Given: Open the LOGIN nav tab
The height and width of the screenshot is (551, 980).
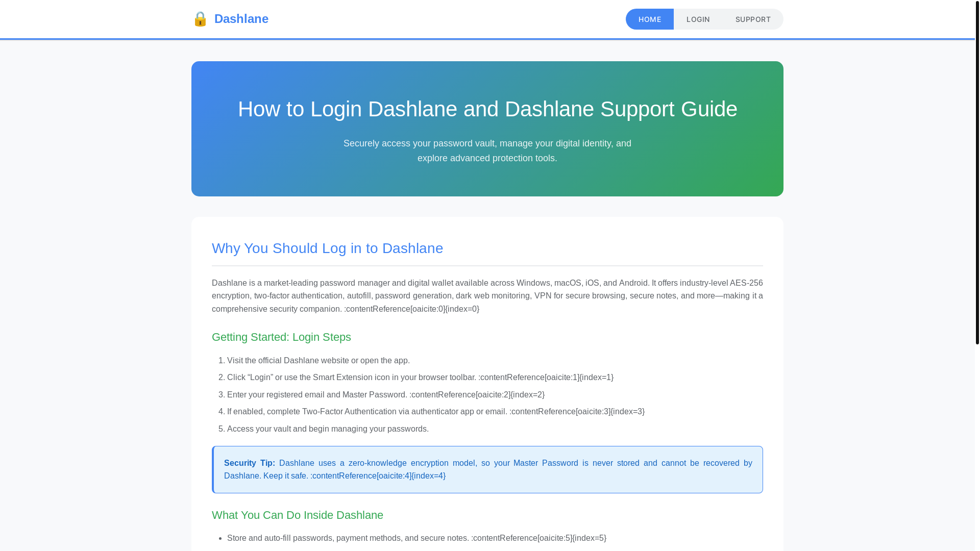Looking at the screenshot, I should (x=698, y=19).
